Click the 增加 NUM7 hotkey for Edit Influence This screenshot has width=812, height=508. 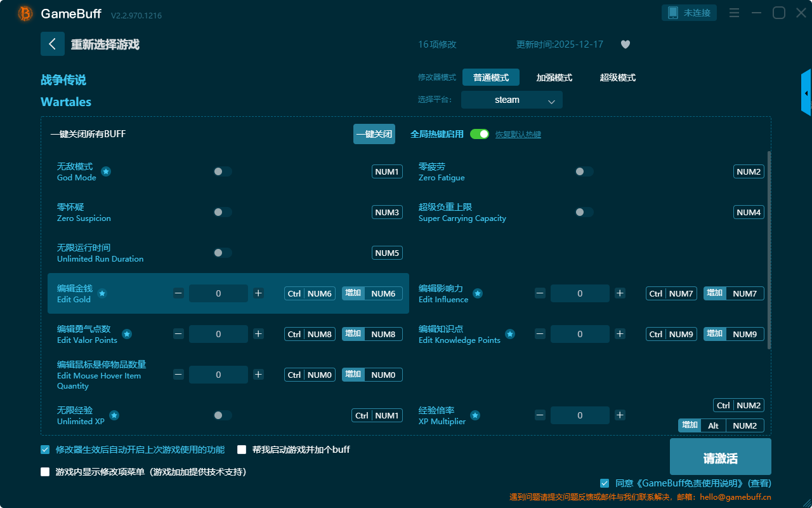coord(733,293)
